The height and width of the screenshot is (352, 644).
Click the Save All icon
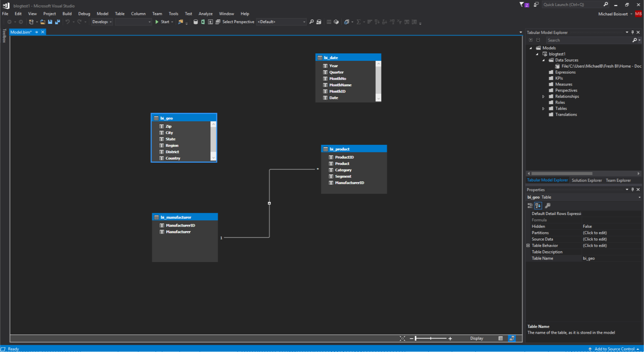pyautogui.click(x=57, y=22)
